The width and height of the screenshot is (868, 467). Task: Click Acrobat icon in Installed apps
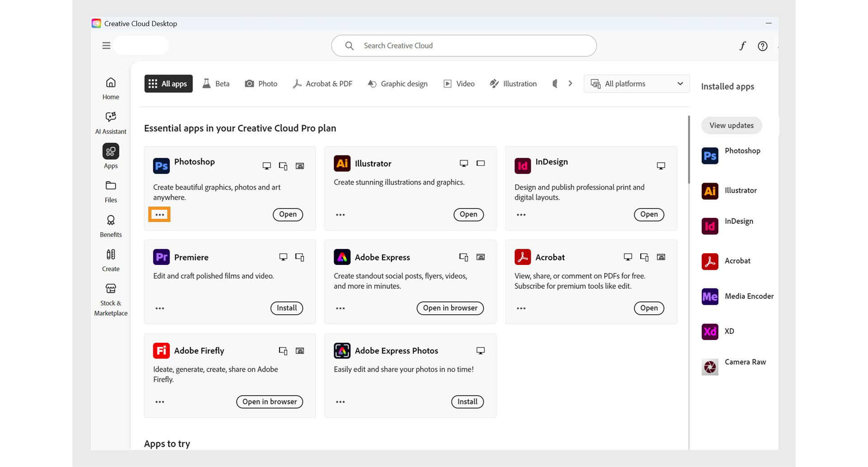710,261
